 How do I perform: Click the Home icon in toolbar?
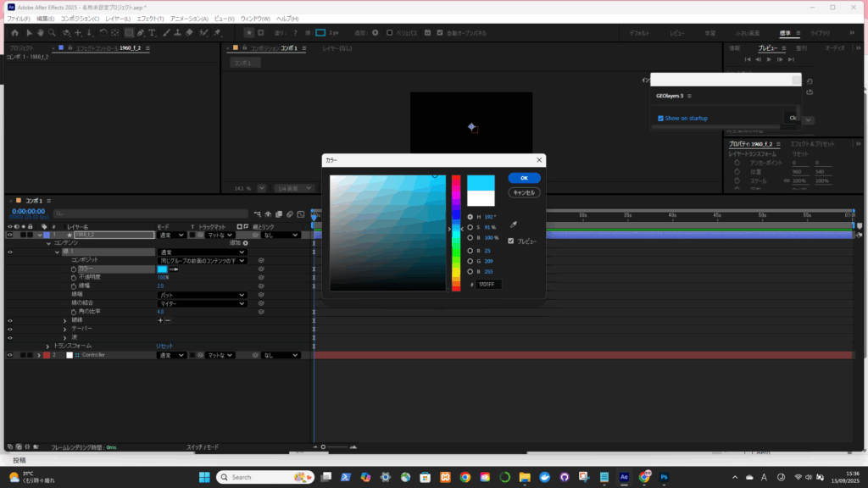pyautogui.click(x=14, y=33)
